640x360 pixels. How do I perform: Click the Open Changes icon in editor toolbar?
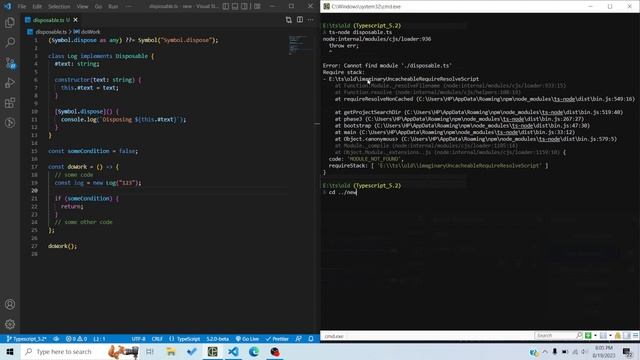[289, 20]
